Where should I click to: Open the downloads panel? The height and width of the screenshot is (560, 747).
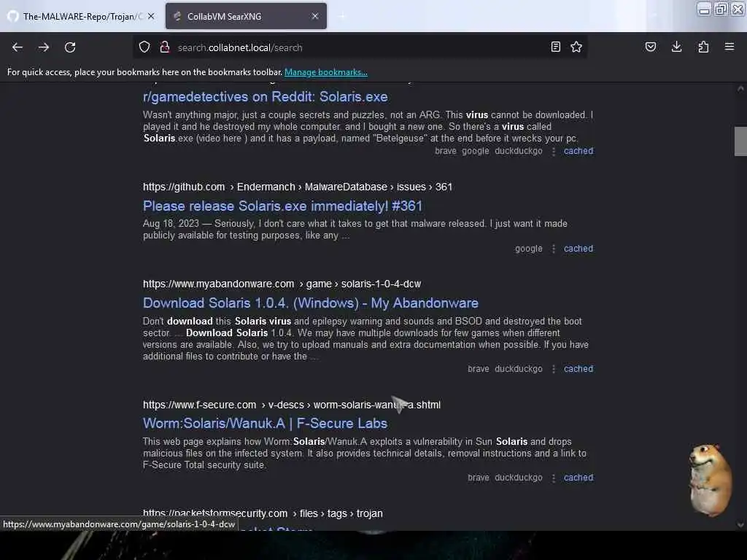tap(676, 47)
